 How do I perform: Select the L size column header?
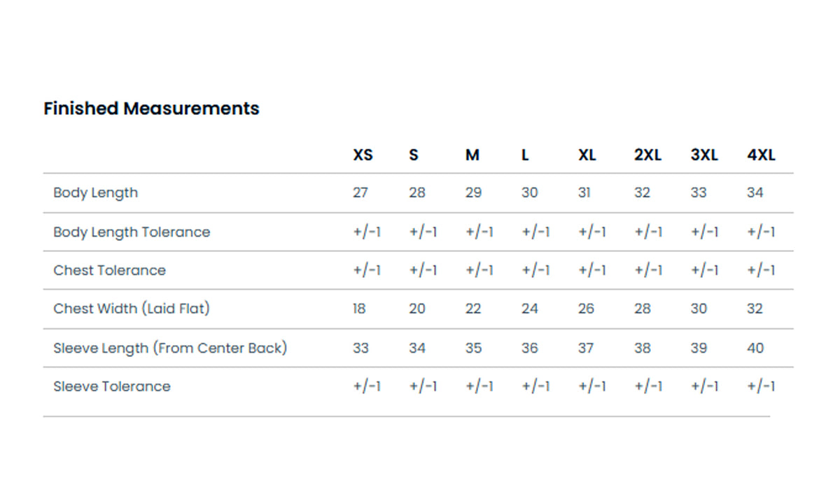click(525, 155)
